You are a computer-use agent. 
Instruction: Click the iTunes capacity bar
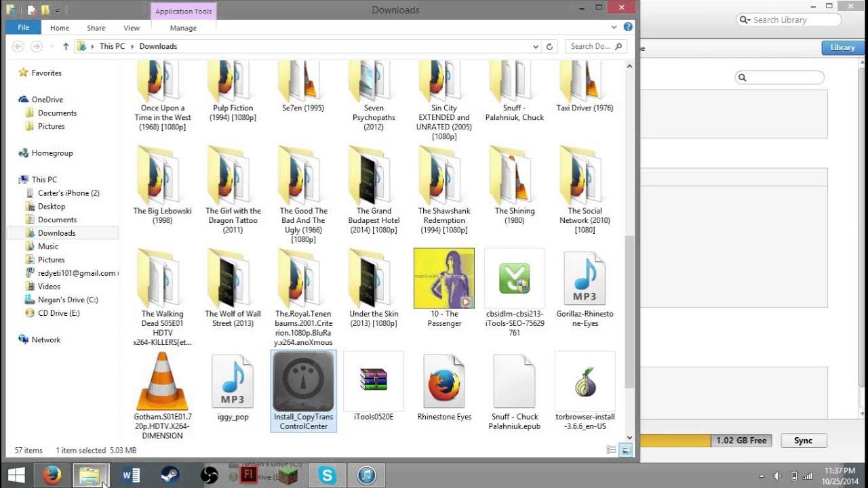coord(707,441)
